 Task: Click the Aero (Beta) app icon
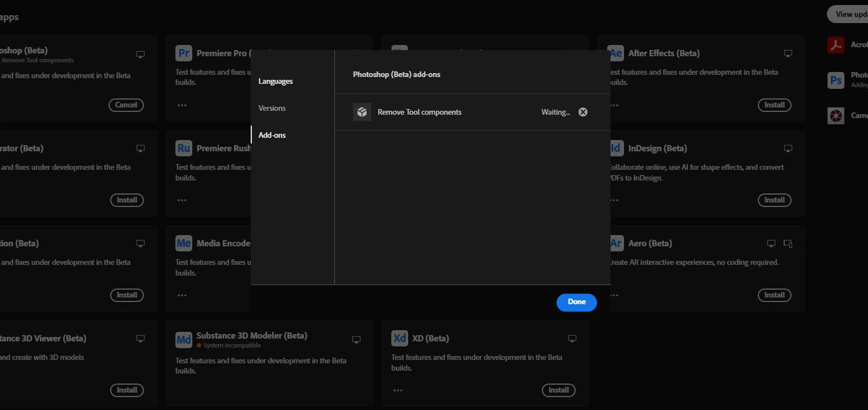(616, 244)
